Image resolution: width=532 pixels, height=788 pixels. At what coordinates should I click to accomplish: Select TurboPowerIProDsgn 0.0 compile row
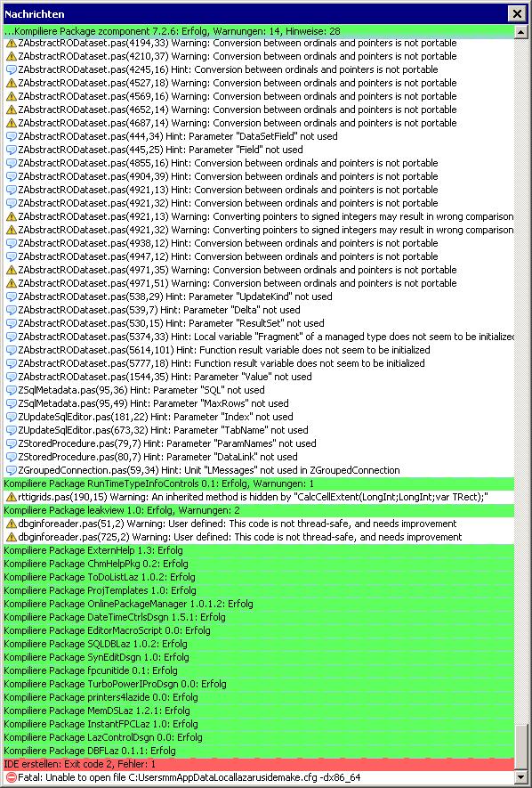[259, 684]
